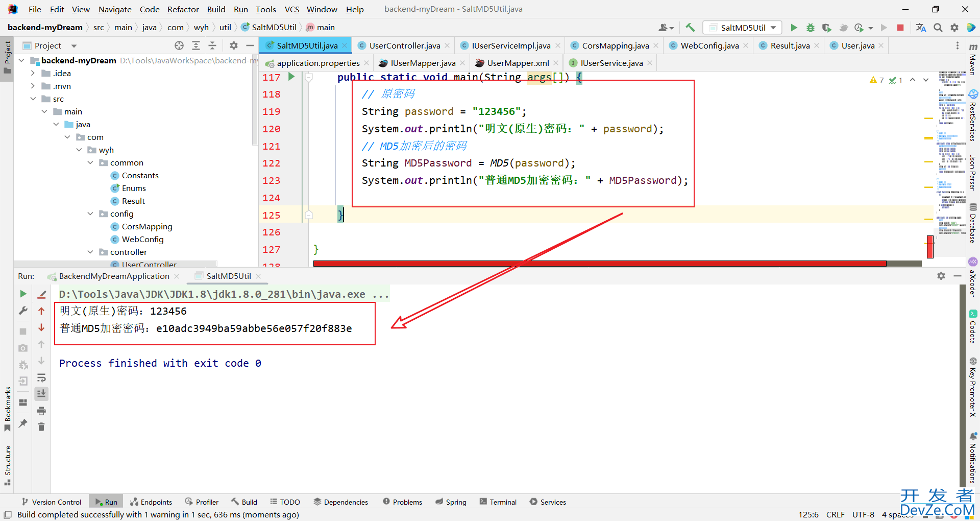The height and width of the screenshot is (521, 980).
Task: Run SaltMD5Util with the green play button
Action: click(794, 28)
